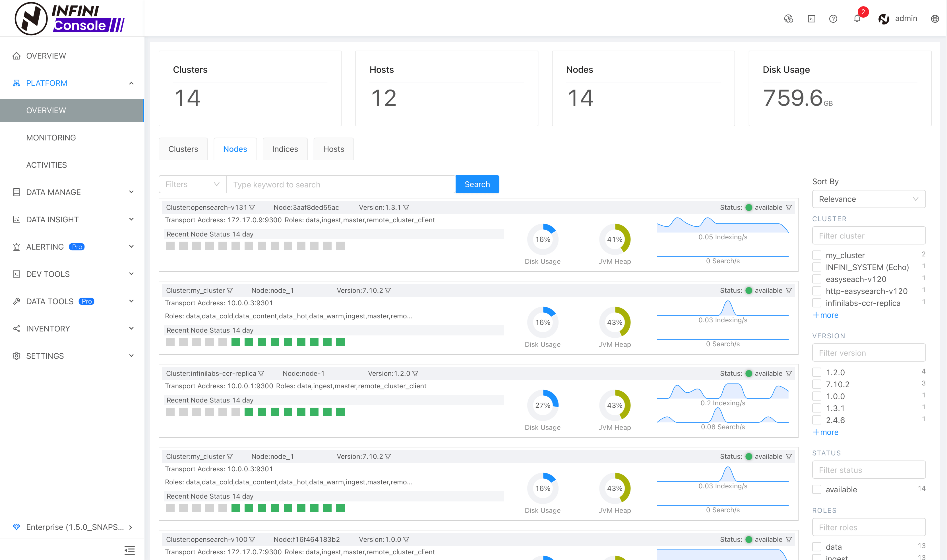Open the help question mark icon

point(833,18)
